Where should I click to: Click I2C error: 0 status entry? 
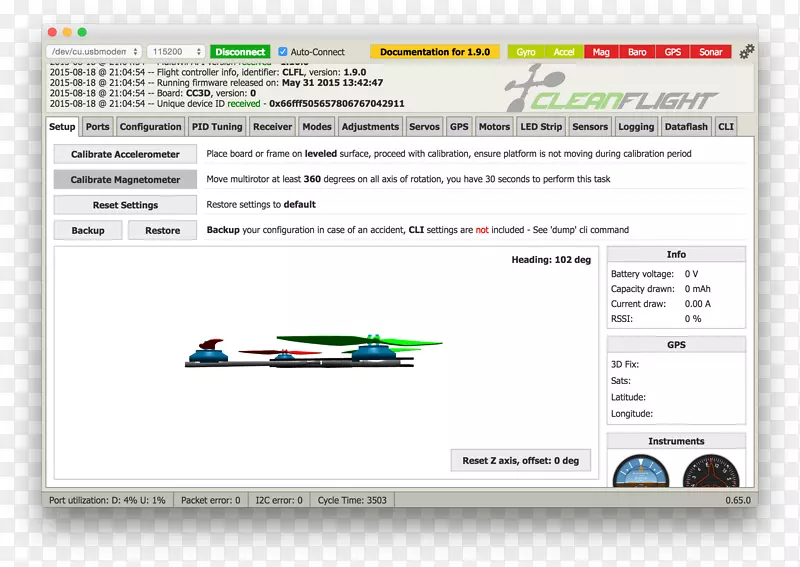279,500
